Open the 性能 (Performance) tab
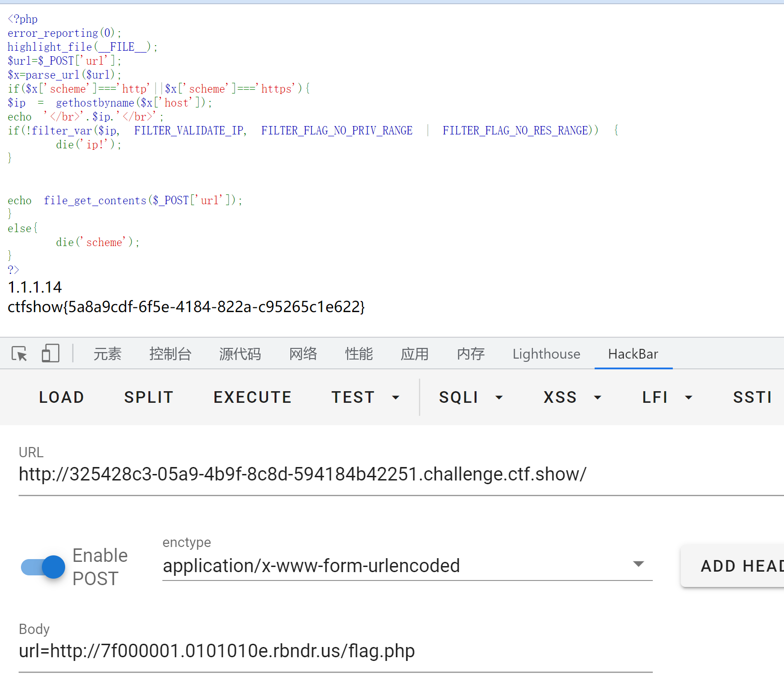This screenshot has width=784, height=687. (359, 354)
